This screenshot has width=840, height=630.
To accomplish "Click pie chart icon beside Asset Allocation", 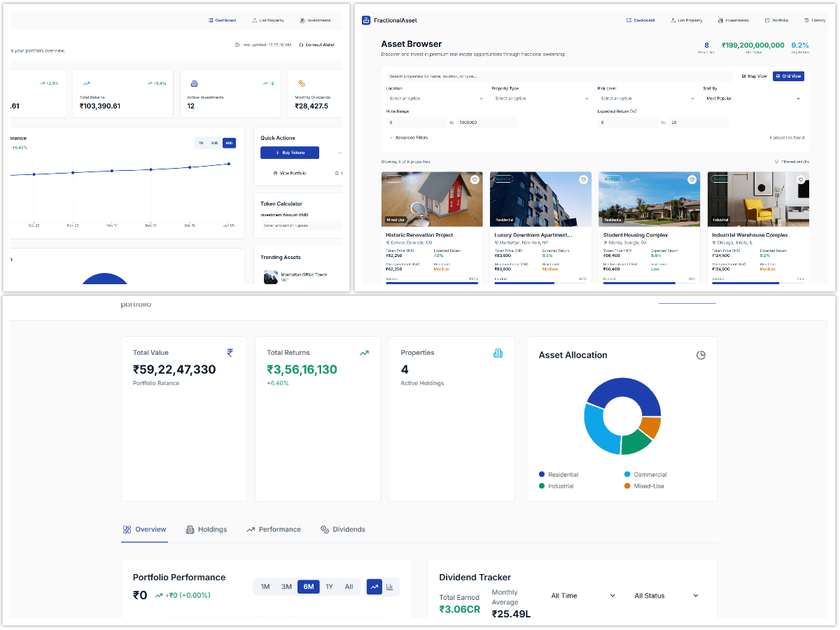I will click(701, 355).
